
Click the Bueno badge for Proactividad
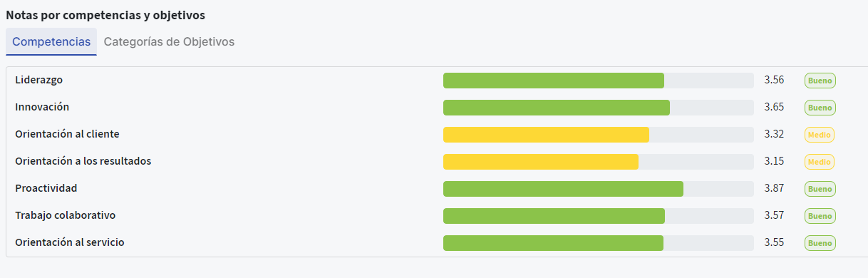[x=820, y=189]
